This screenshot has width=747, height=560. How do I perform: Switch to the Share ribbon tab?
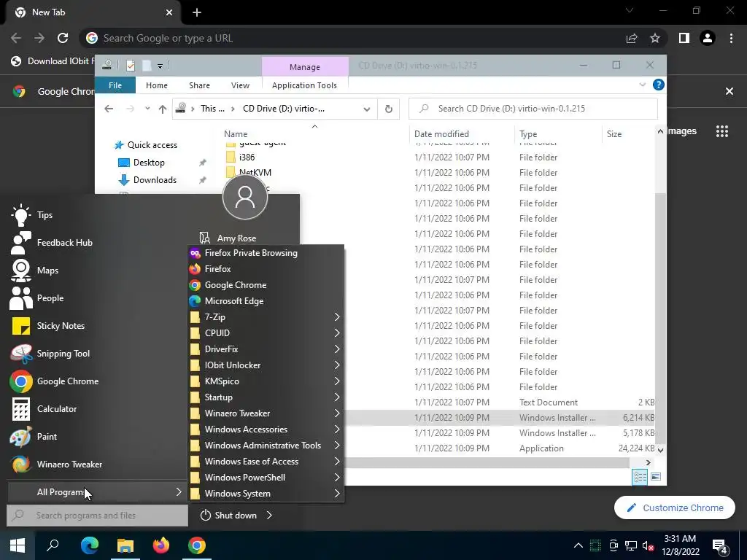pyautogui.click(x=199, y=85)
